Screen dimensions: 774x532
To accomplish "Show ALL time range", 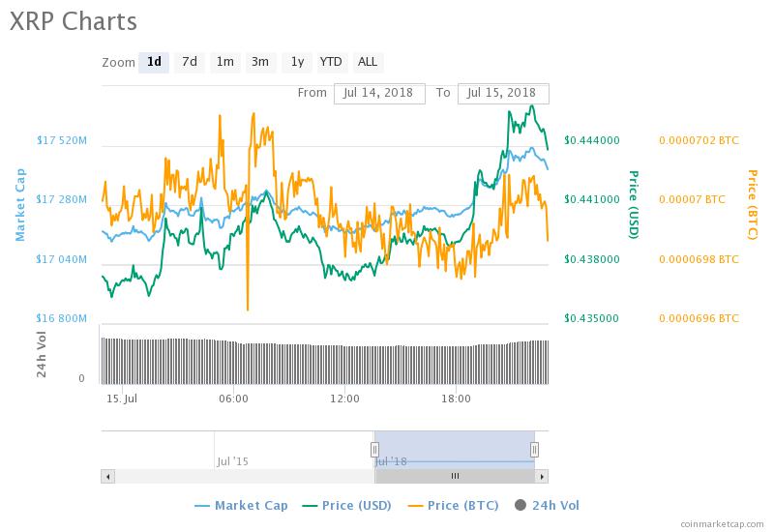I will click(368, 62).
